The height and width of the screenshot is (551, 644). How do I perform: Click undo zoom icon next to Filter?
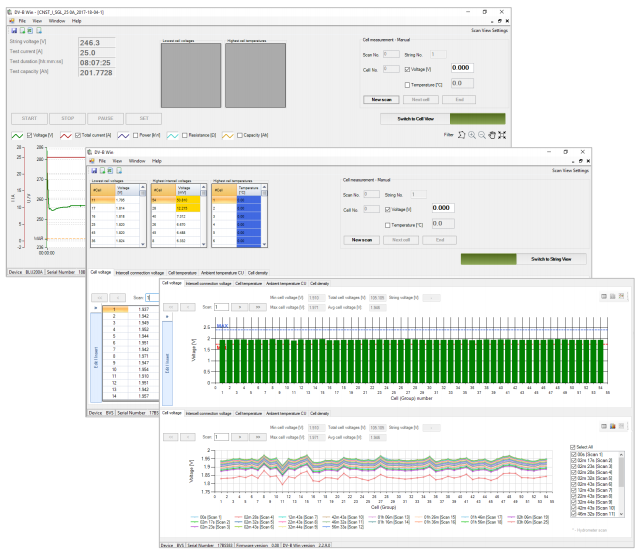(x=462, y=135)
